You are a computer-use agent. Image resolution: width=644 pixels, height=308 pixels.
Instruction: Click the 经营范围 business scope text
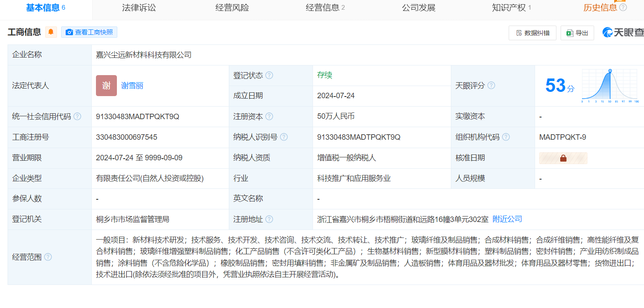coord(367,257)
